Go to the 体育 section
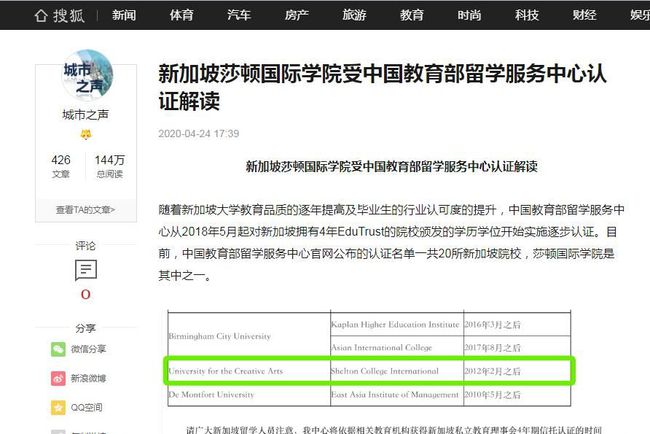 click(x=181, y=15)
